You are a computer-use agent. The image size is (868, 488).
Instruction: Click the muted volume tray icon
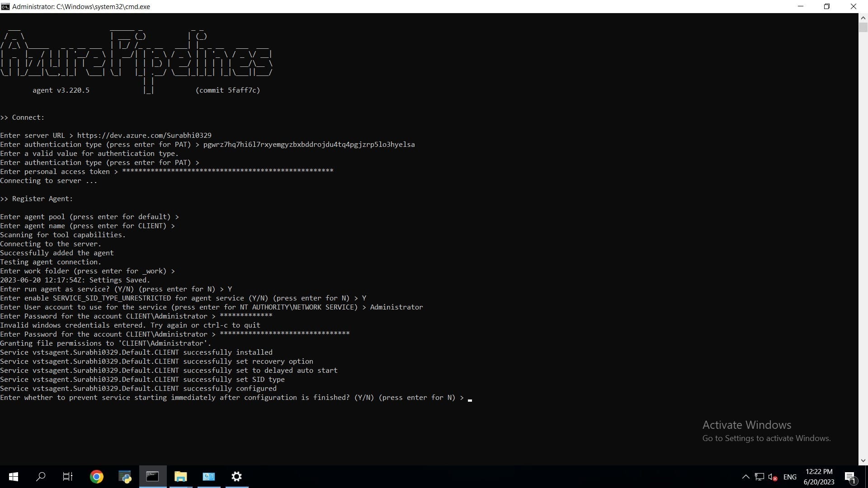click(x=773, y=477)
